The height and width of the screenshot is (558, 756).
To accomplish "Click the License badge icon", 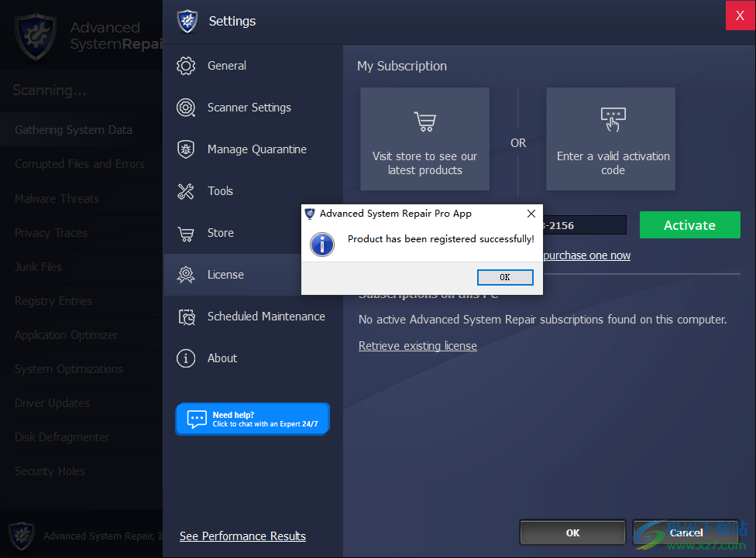I will (186, 275).
